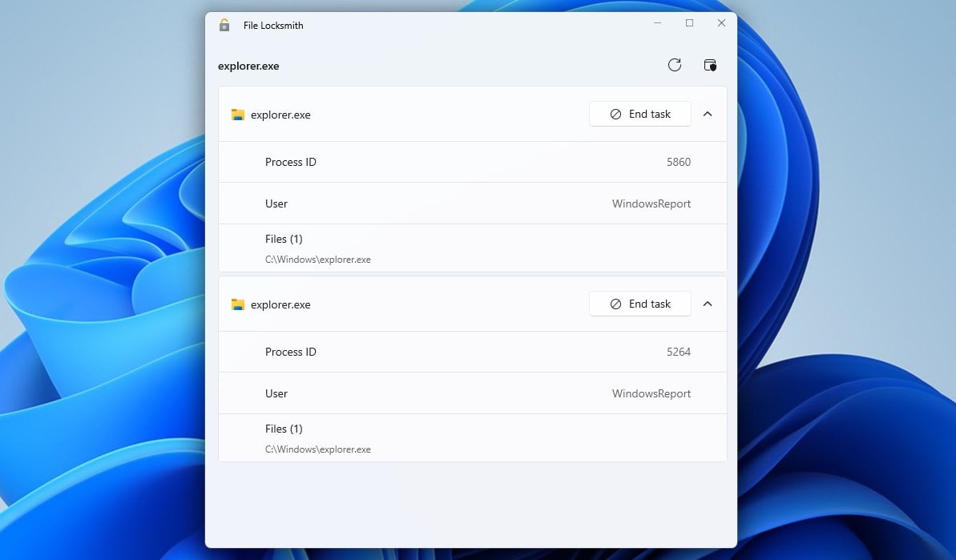This screenshot has width=956, height=560.
Task: Click folder icon of PID 5264 process
Action: point(238,304)
